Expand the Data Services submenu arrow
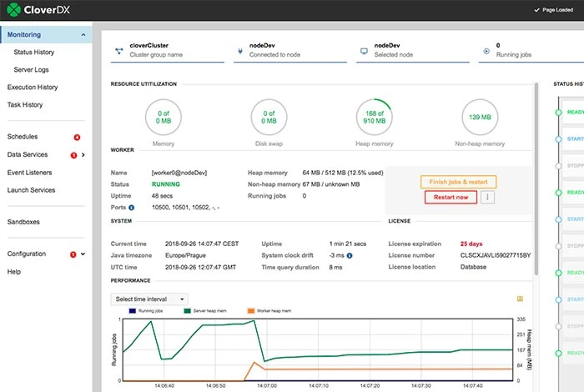 tap(83, 155)
